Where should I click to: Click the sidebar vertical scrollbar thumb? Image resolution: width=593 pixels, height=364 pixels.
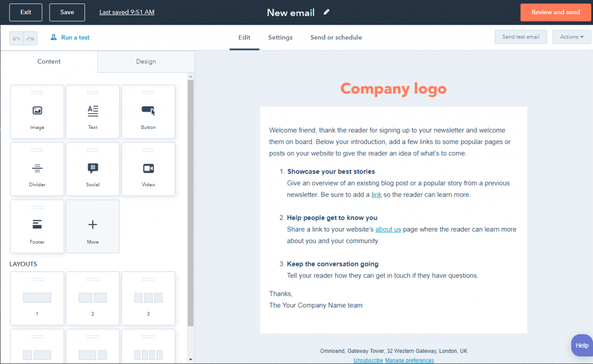click(x=191, y=203)
